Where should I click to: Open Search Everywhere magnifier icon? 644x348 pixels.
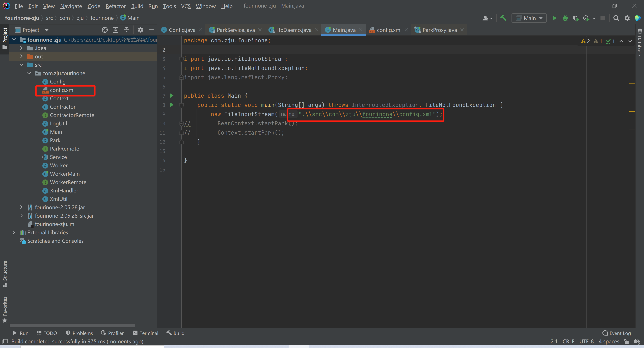click(x=616, y=18)
